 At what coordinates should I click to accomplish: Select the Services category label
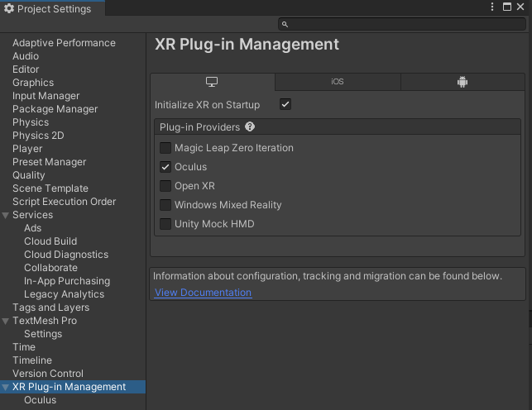[x=32, y=214]
